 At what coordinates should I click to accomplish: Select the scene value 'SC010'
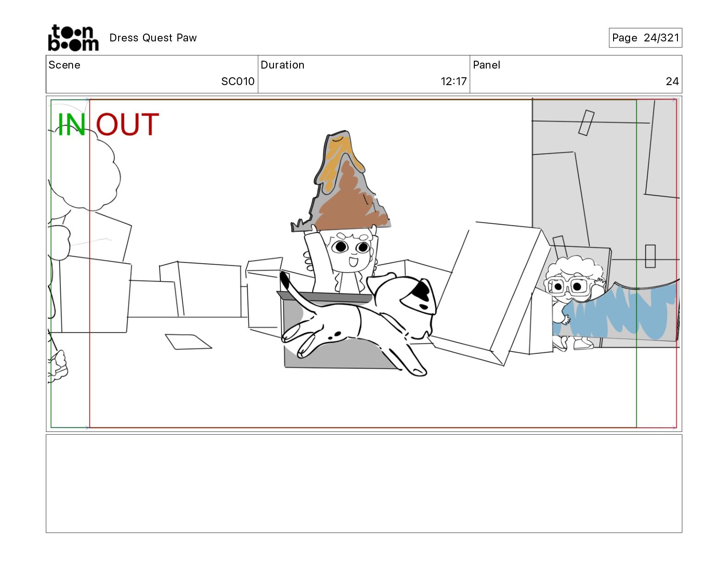pyautogui.click(x=238, y=81)
